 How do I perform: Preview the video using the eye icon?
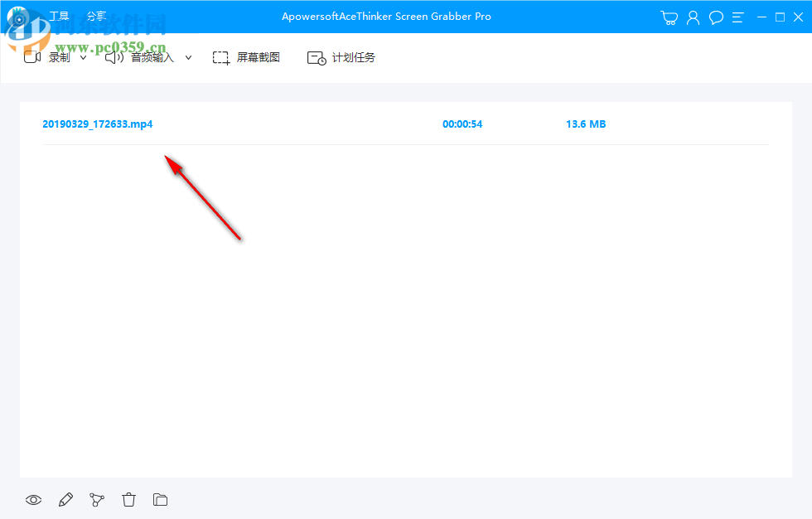click(x=33, y=499)
